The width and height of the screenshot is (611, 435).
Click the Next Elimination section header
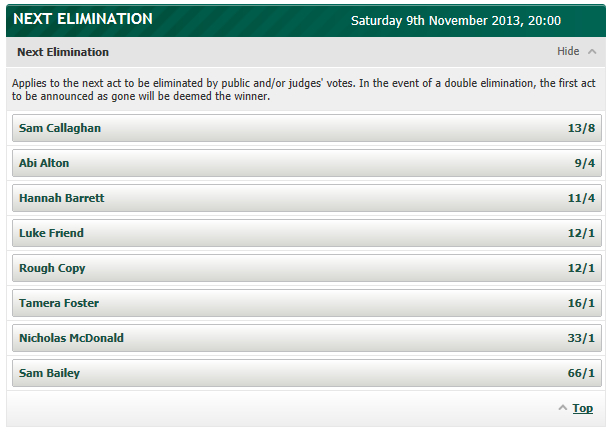pos(63,52)
